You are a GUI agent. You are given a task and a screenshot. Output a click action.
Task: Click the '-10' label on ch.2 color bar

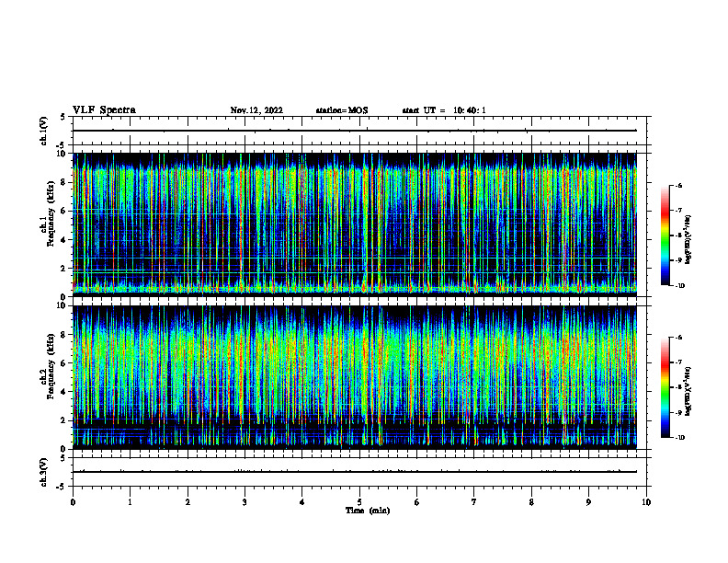pos(678,438)
